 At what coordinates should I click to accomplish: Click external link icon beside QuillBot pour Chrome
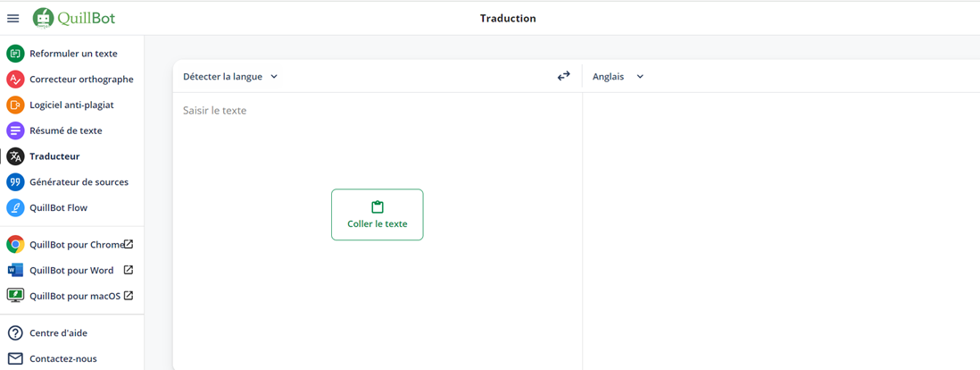click(129, 244)
